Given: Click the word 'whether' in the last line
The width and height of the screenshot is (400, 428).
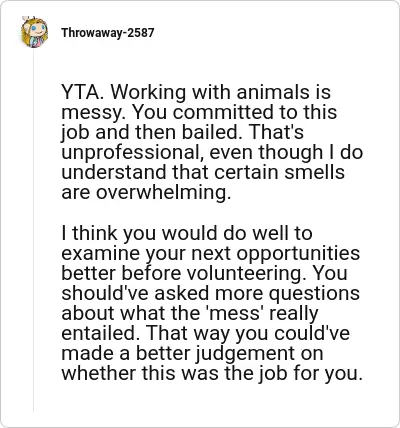Looking at the screenshot, I should point(98,373).
